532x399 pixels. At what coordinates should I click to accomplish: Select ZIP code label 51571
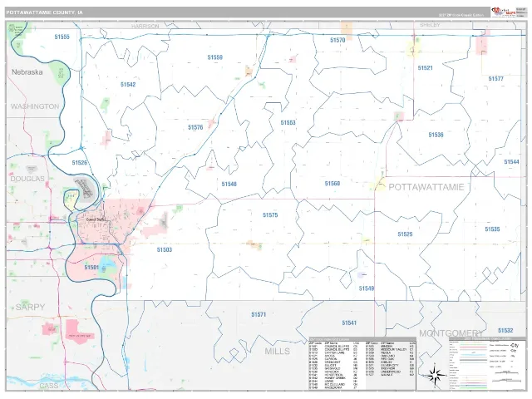pos(259,314)
